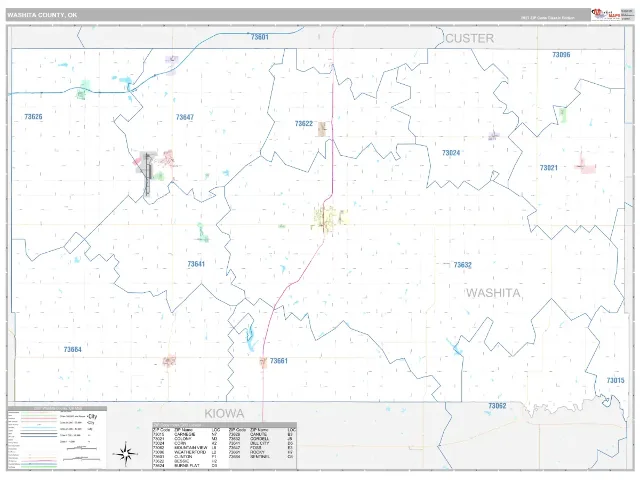Select ZIP code label 73024
640x480 pixels.
pos(451,153)
